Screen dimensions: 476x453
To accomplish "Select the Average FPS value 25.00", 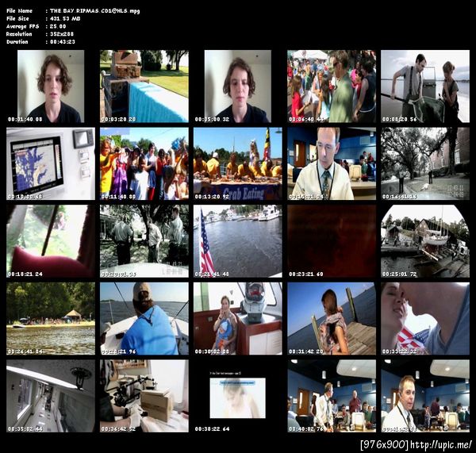I will coord(58,26).
